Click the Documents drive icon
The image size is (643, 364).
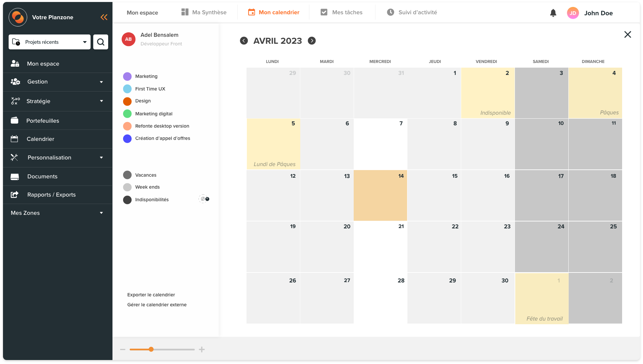tap(15, 176)
